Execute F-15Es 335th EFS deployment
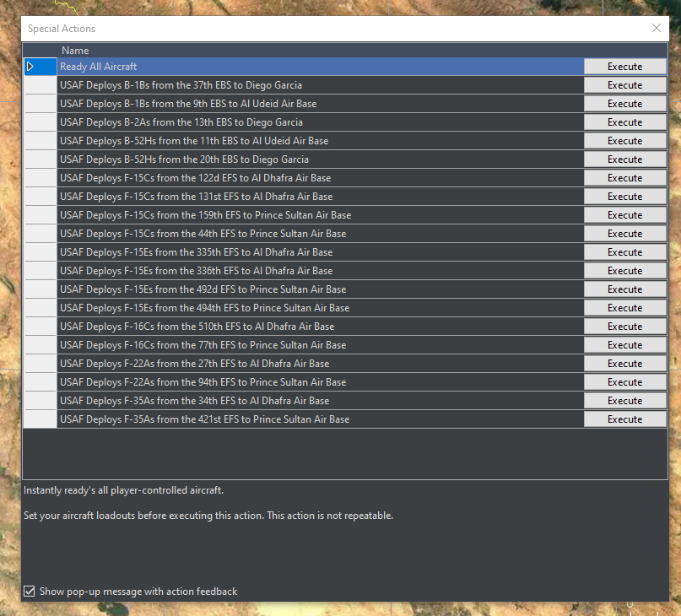 [624, 252]
